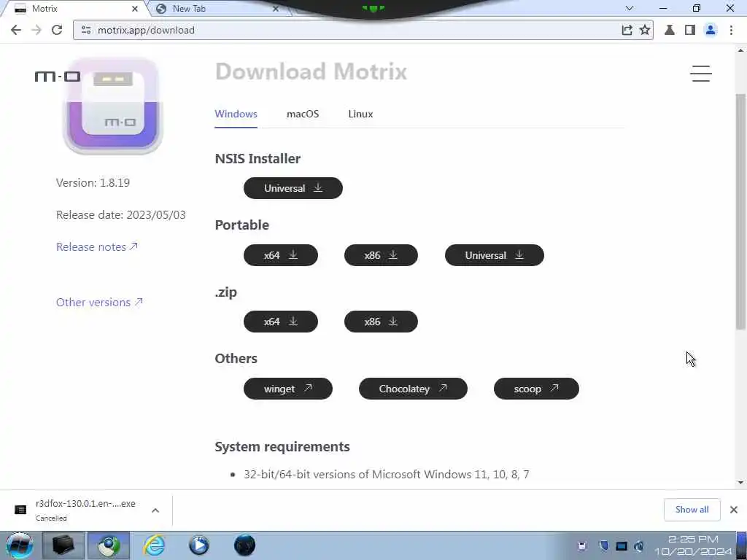This screenshot has height=560, width=747.
Task: Bookmark this page with the star
Action: point(645,30)
